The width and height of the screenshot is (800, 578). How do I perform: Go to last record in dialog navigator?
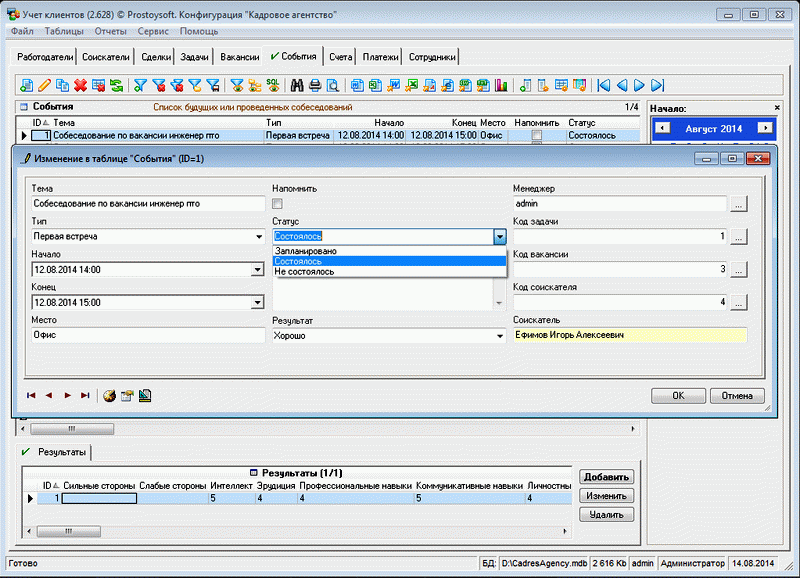click(85, 395)
